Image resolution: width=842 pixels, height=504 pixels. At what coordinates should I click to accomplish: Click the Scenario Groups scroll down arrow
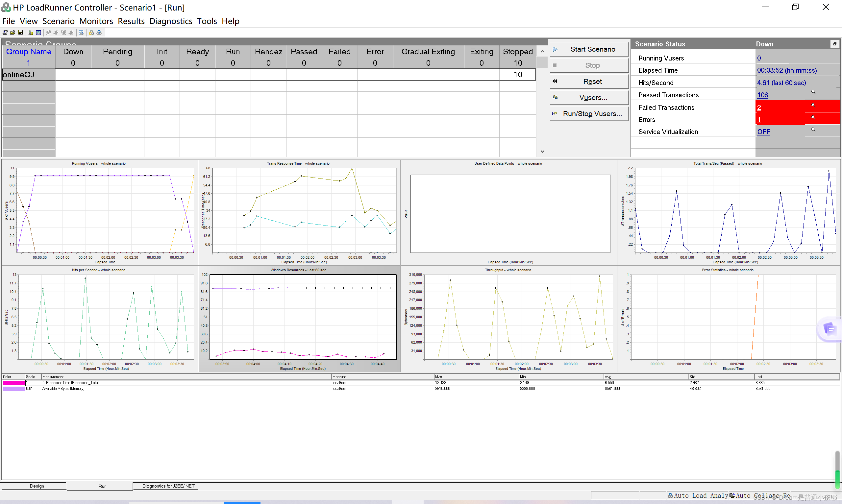pos(542,152)
